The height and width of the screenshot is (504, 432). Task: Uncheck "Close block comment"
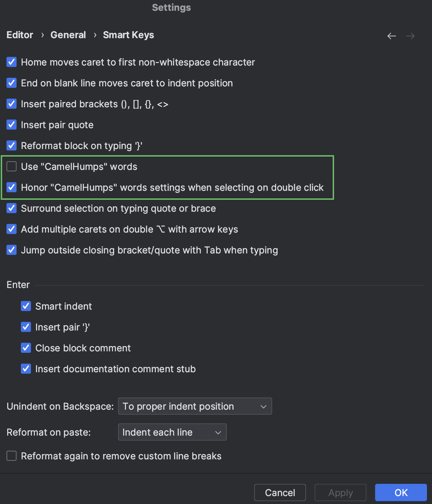click(x=26, y=348)
